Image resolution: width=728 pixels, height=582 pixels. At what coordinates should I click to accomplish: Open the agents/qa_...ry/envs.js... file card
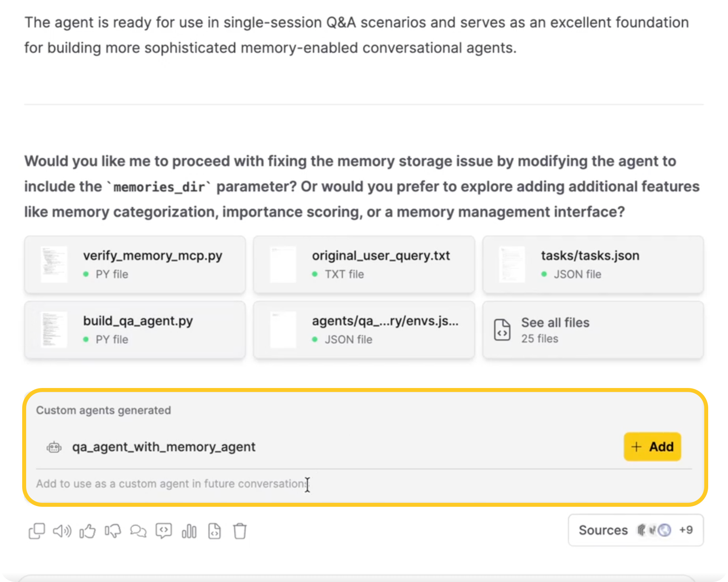[364, 330]
